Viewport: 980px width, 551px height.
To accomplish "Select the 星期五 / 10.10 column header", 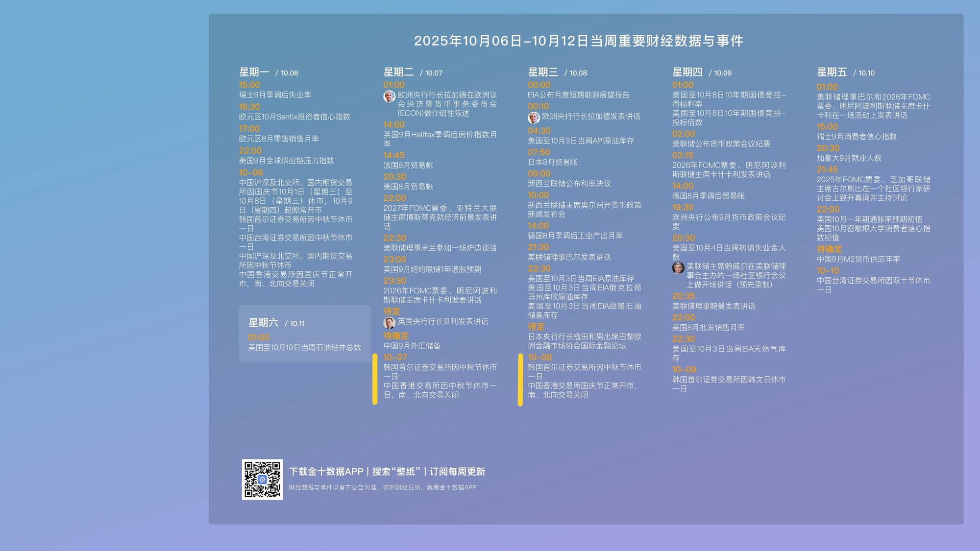I will point(845,72).
